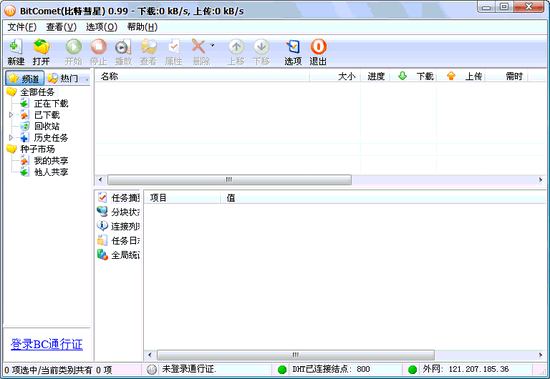This screenshot has height=379, width=550.
Task: Click detail pane scrollbar right arrow
Action: point(541,355)
